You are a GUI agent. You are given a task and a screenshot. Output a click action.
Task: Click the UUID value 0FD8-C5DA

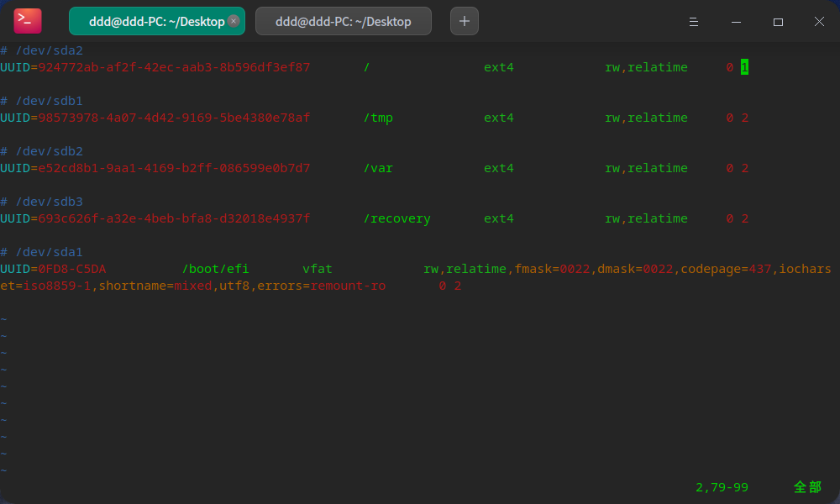point(72,269)
